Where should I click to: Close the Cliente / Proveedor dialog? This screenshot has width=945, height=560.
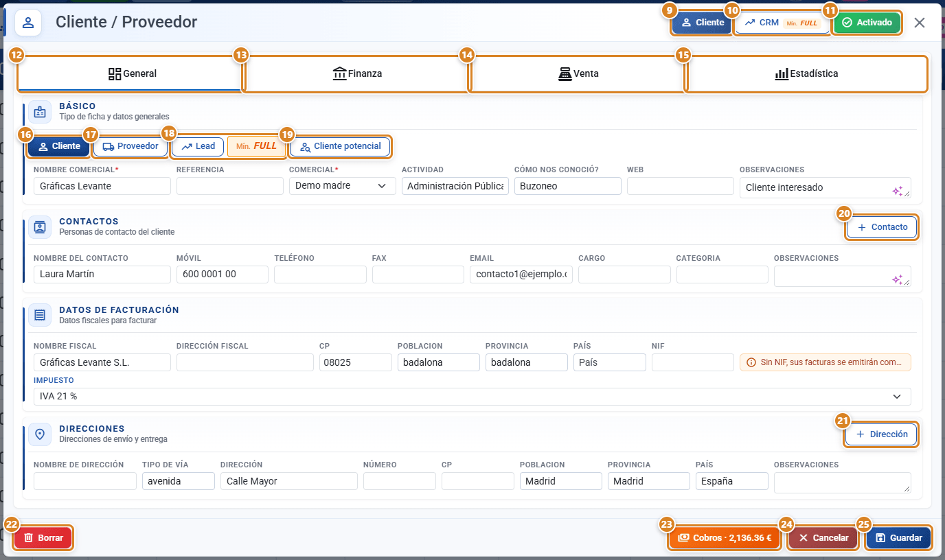pos(920,23)
